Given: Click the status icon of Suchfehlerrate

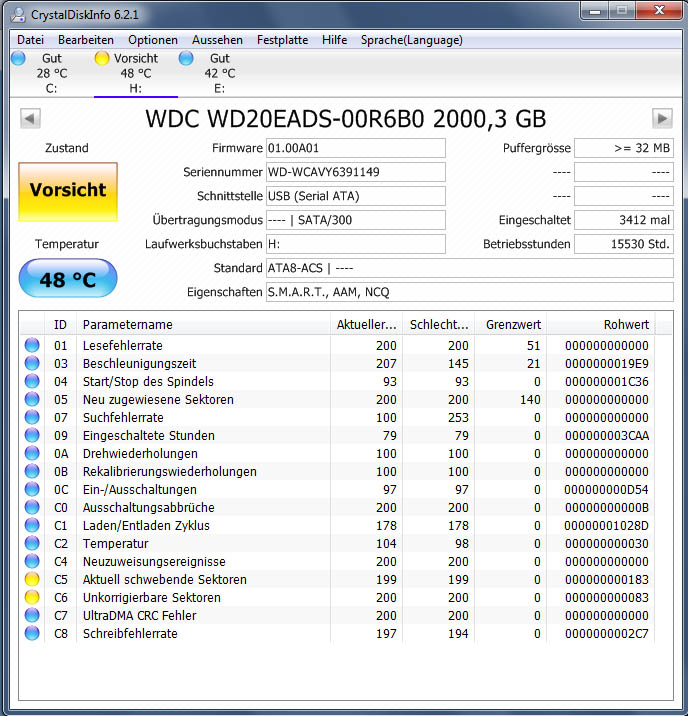Looking at the screenshot, I should 32,417.
